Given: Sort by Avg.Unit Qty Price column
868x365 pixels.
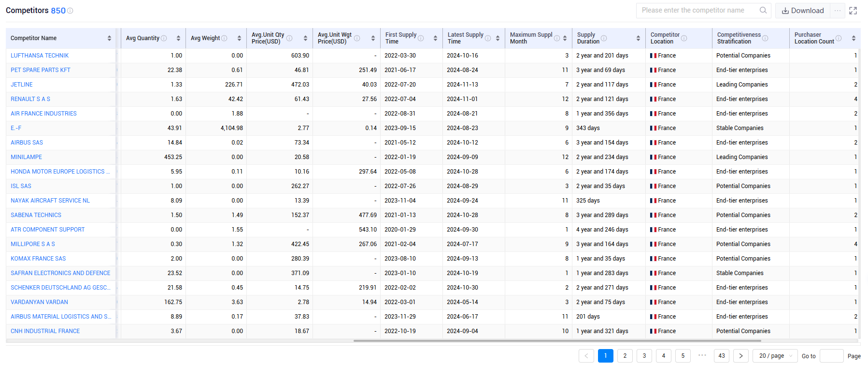Looking at the screenshot, I should (x=305, y=38).
